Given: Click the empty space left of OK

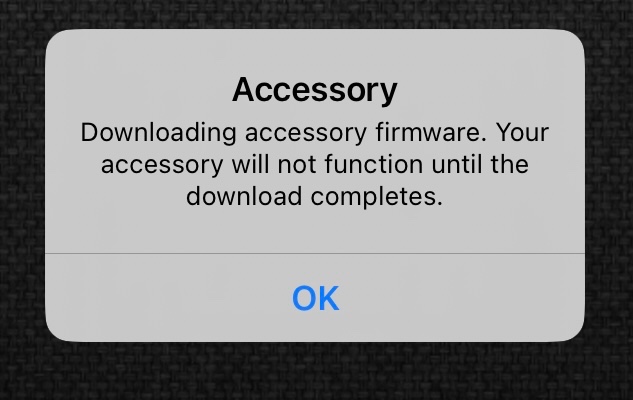Looking at the screenshot, I should [168, 298].
